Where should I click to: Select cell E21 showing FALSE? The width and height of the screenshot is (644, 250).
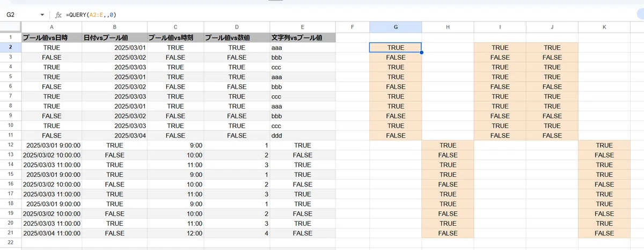tap(303, 233)
